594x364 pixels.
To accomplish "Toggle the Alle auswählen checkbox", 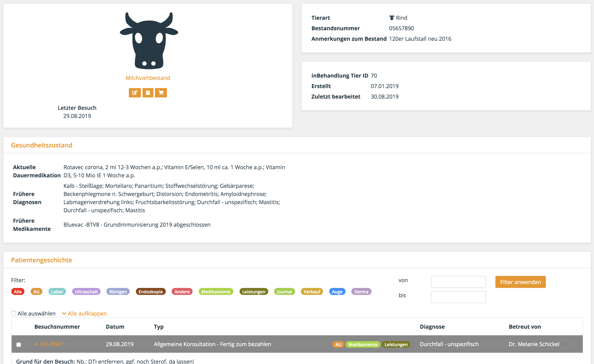I will click(x=14, y=313).
